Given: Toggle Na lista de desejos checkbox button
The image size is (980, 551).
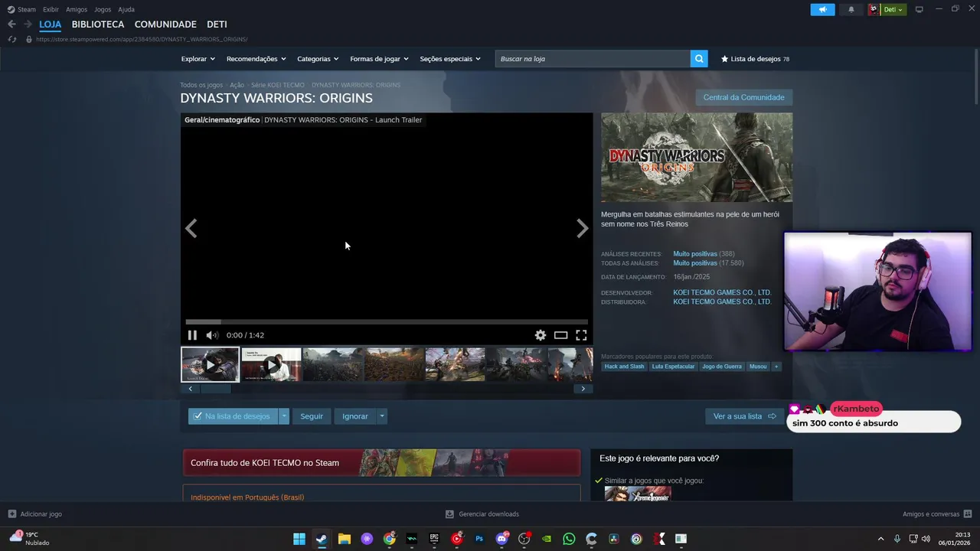Looking at the screenshot, I should 234,416.
